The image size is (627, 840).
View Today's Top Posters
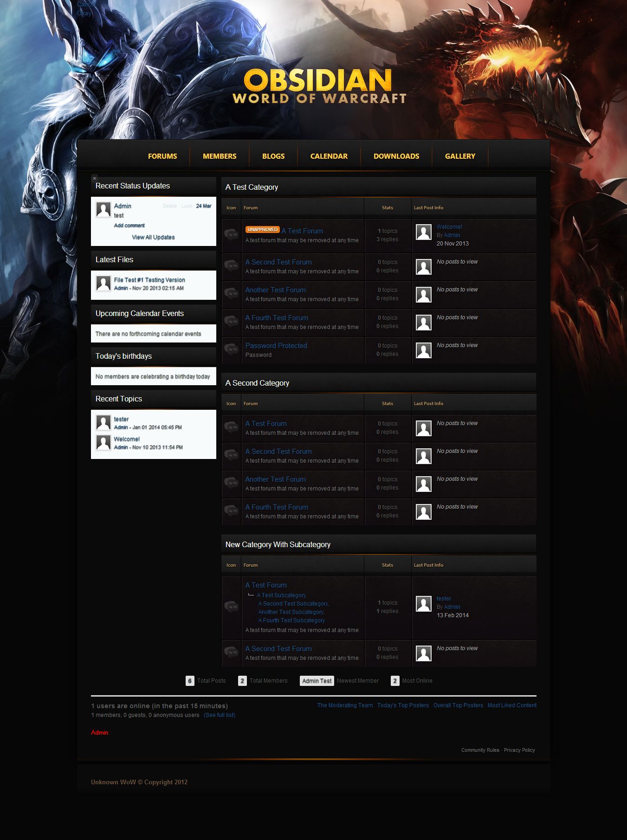403,705
